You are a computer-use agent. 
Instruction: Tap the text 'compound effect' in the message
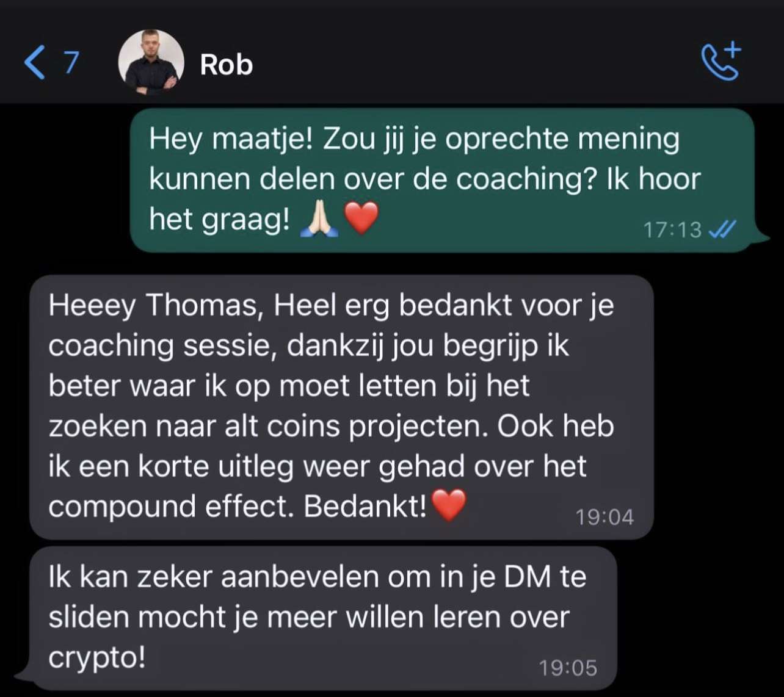168,507
